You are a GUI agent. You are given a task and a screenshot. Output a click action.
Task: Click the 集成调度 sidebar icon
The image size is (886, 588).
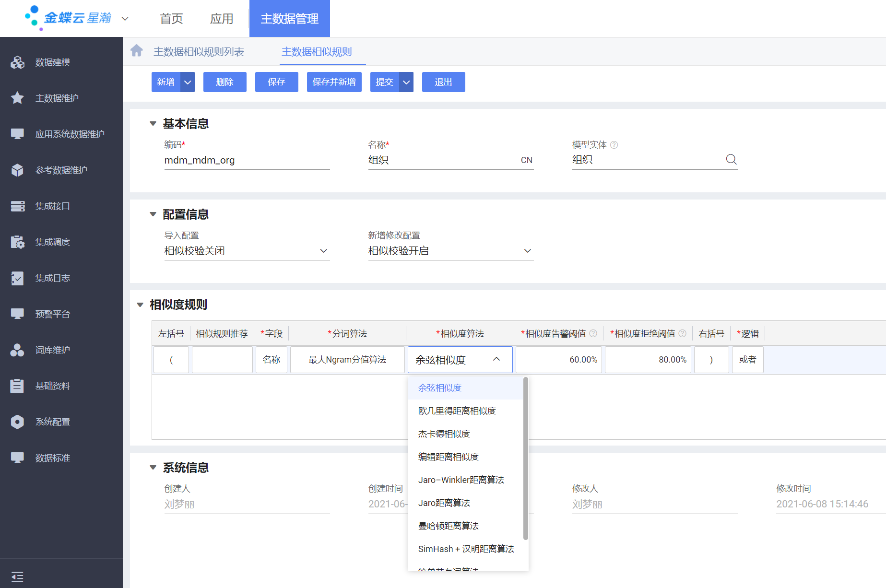(x=18, y=242)
